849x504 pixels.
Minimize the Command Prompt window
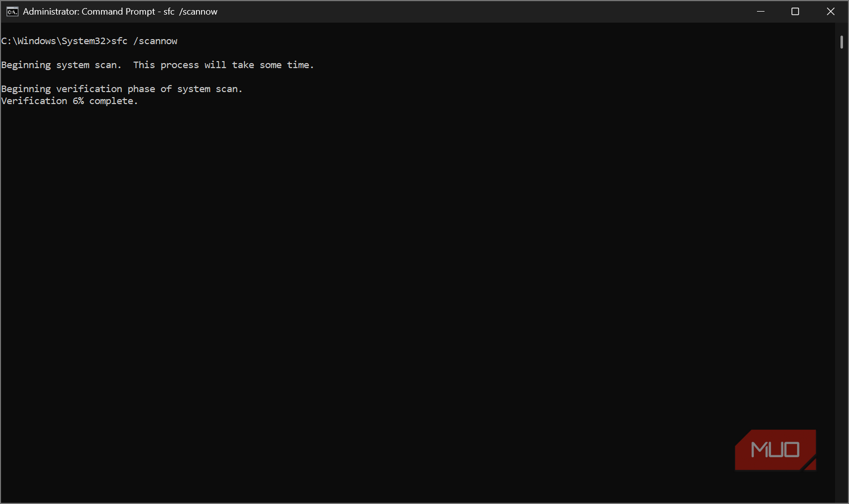[x=760, y=11]
